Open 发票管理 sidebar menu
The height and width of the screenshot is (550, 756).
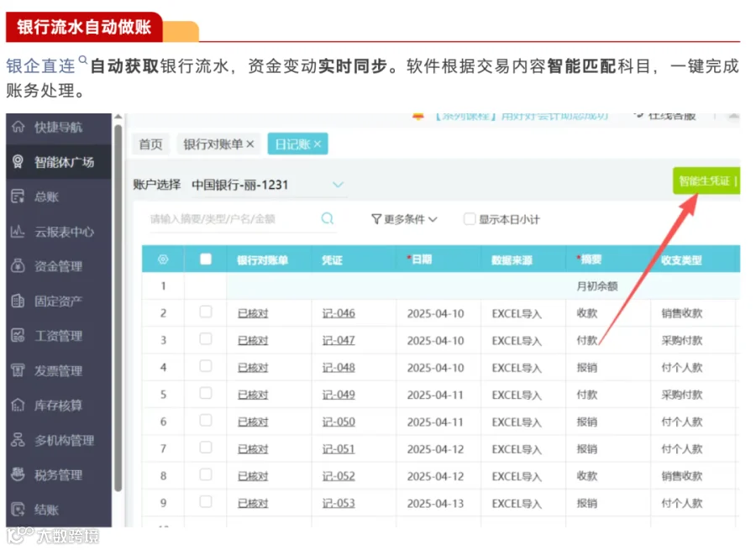[58, 370]
